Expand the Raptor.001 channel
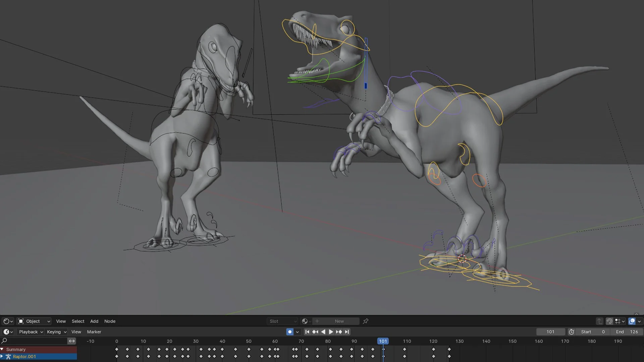Image resolution: width=644 pixels, height=362 pixels. pos(2,356)
